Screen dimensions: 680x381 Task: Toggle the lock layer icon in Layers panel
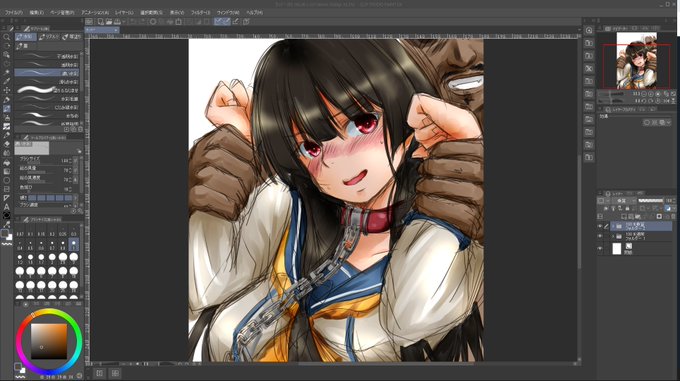point(627,208)
